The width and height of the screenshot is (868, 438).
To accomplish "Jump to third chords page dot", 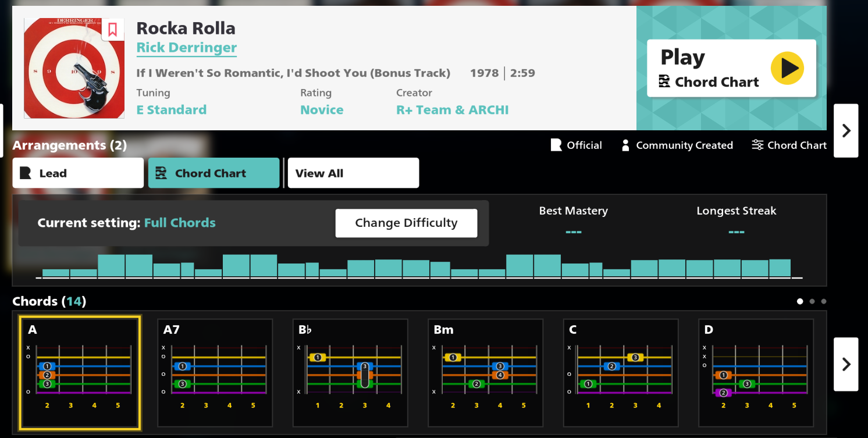I will 824,301.
